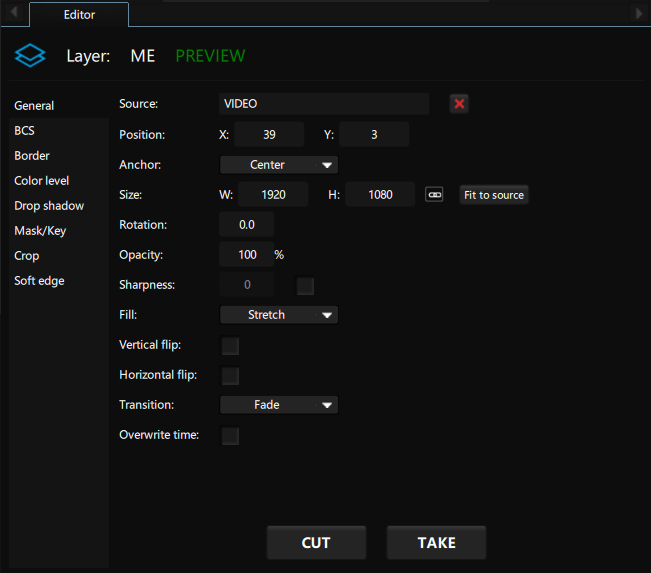Click the Position X field
Screen dimensions: 651x573
[x=269, y=135]
